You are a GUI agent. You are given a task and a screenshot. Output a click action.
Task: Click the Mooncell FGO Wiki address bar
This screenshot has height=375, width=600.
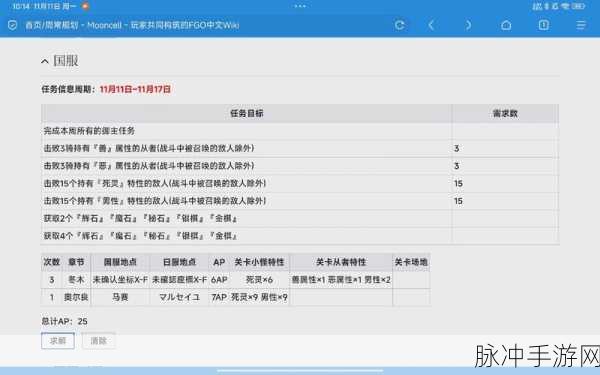coord(132,25)
